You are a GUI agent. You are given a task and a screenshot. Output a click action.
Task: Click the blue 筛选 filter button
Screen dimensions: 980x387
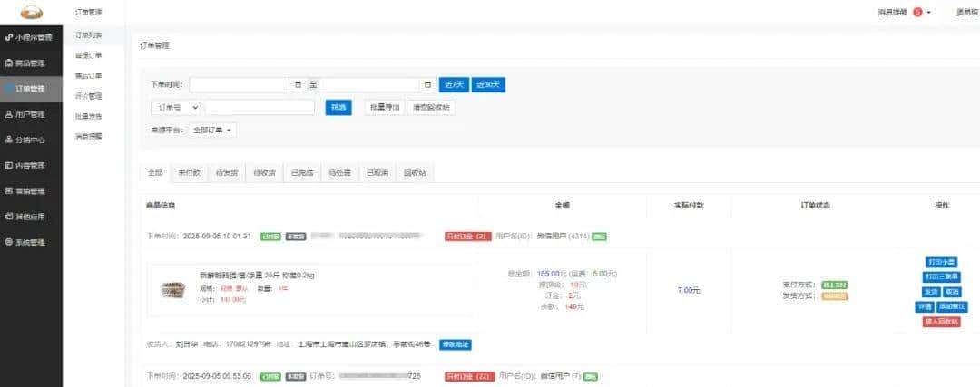[338, 107]
